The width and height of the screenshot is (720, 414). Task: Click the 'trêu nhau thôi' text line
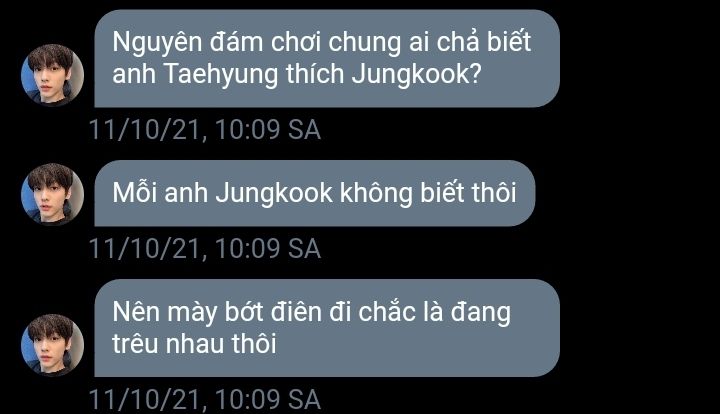tap(194, 344)
